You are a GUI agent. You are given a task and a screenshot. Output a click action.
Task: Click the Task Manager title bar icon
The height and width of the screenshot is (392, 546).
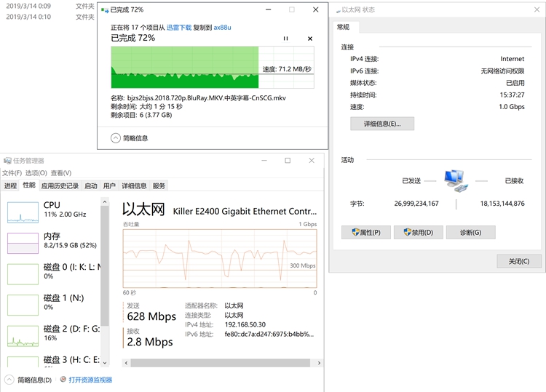7,161
